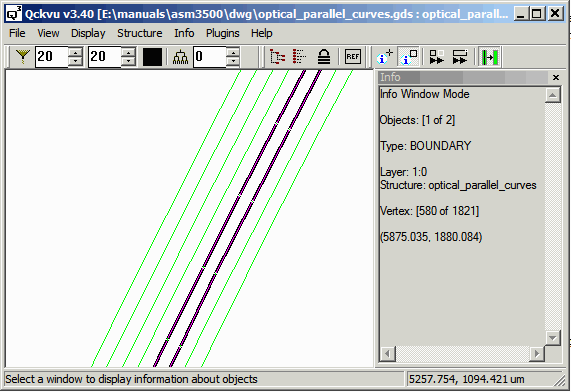Screen dimensions: 571x392
Task: Toggle the REF display button
Action: pos(353,57)
